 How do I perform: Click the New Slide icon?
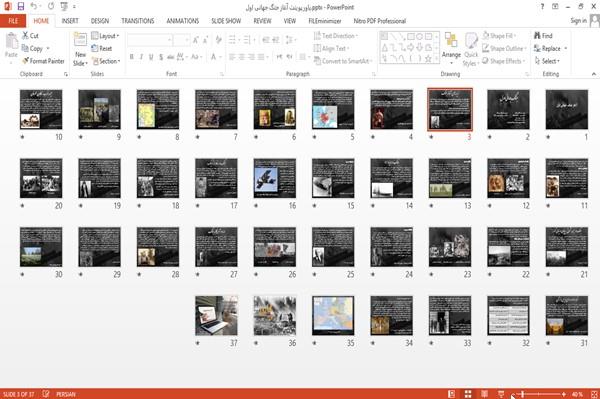coord(80,40)
